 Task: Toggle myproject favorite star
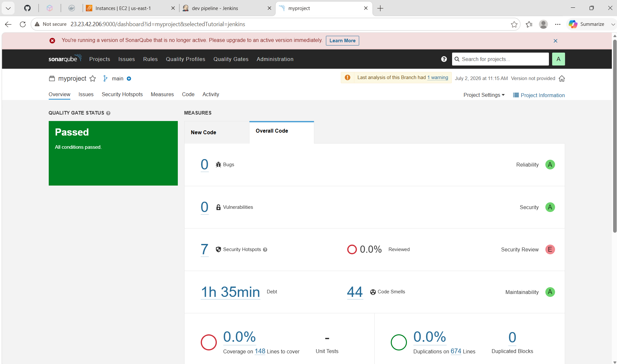pos(93,78)
